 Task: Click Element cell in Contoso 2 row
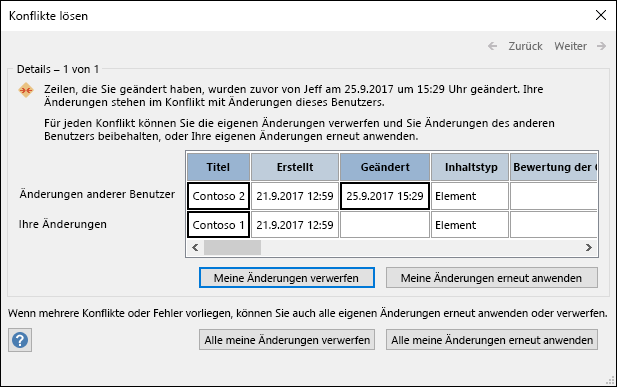(x=470, y=196)
